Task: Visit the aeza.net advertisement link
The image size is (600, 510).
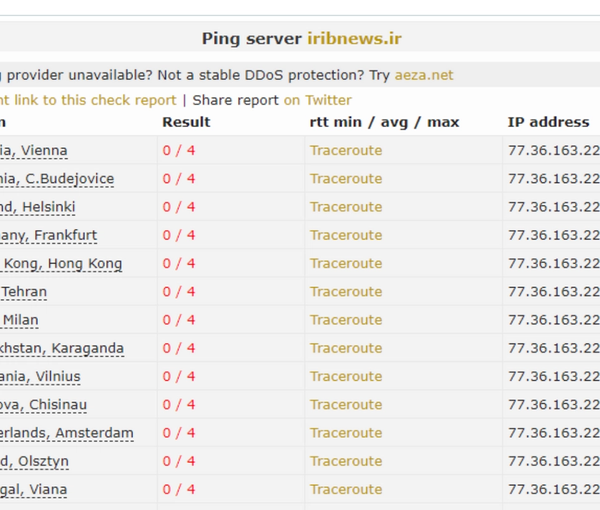Action: coord(424,75)
